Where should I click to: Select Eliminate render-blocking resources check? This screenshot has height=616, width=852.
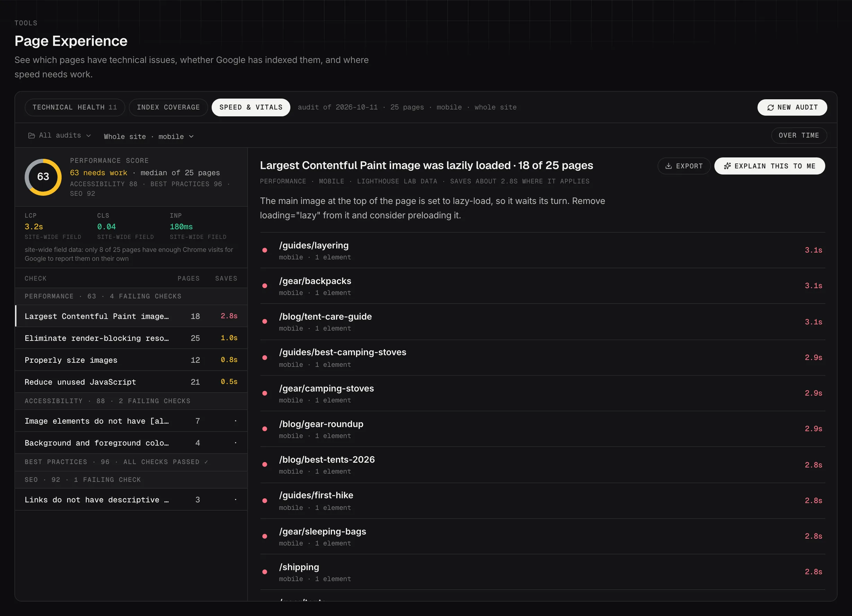pyautogui.click(x=131, y=338)
